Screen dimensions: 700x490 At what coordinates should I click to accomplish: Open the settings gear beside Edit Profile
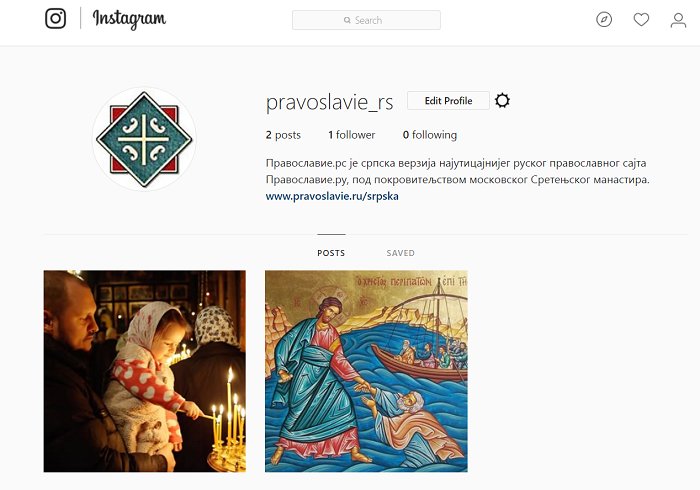pyautogui.click(x=502, y=100)
